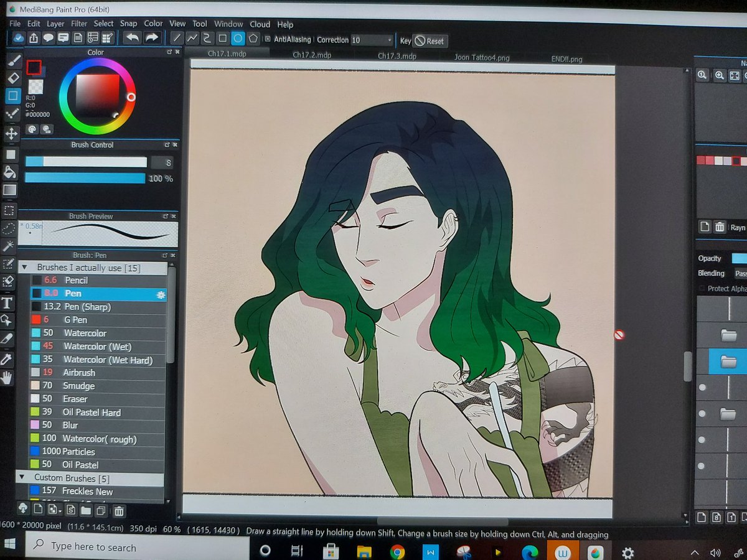Collapse the Custom Brushes group
747x560 pixels.
(22, 478)
